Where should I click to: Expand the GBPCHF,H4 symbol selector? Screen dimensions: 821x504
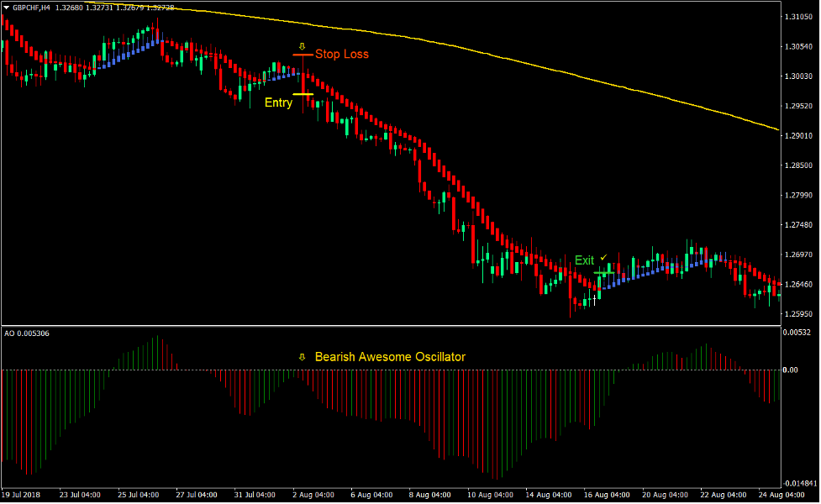[x=29, y=5]
